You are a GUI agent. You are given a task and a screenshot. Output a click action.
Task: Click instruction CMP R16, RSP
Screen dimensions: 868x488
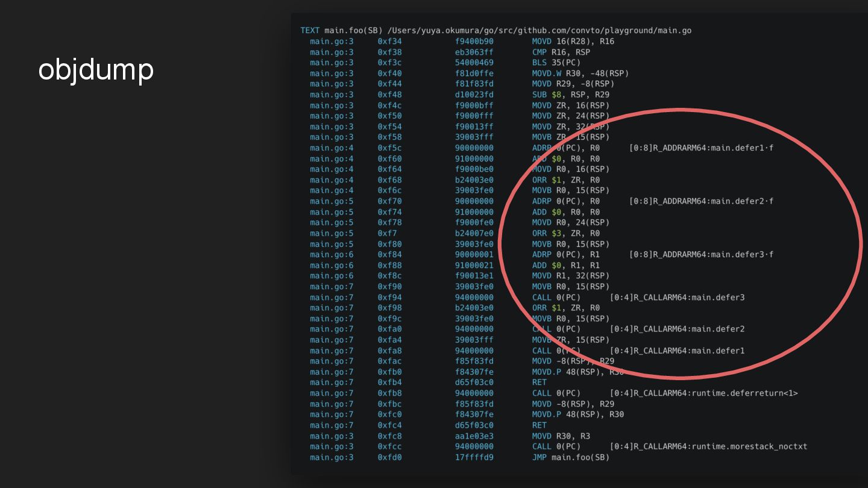pos(561,52)
